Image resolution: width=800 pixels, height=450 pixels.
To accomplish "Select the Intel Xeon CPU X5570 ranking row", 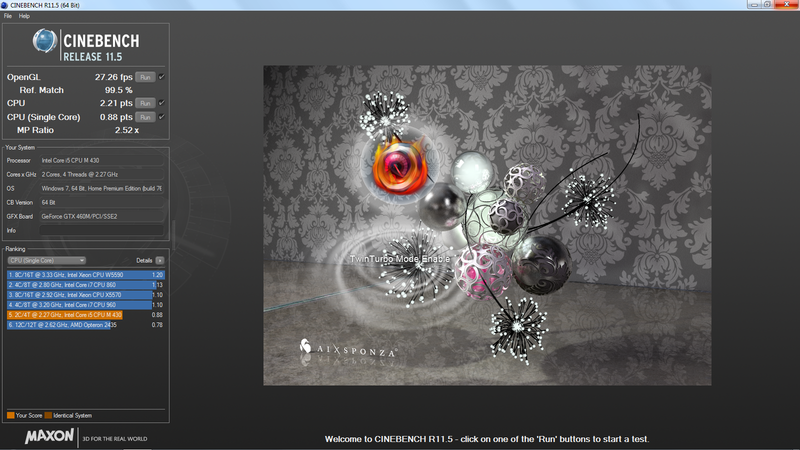I will [86, 295].
